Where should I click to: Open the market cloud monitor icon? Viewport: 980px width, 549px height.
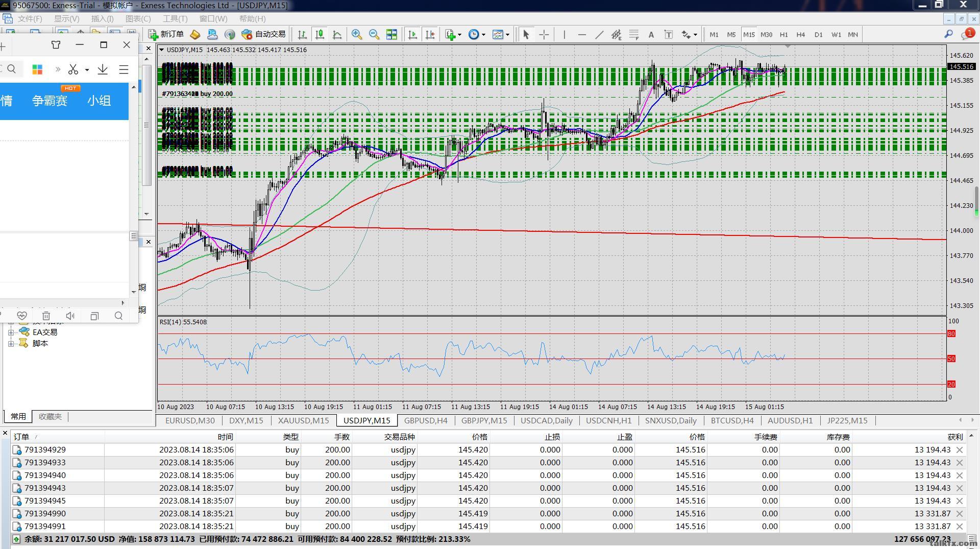tap(212, 34)
